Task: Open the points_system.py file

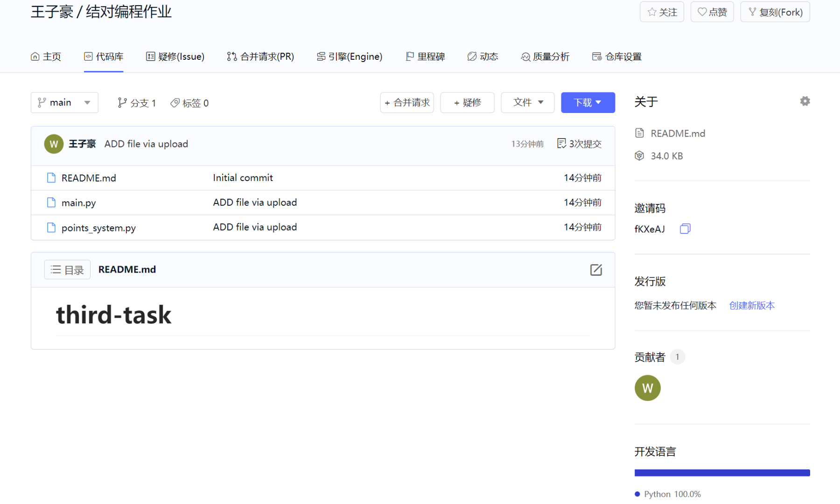Action: [98, 228]
